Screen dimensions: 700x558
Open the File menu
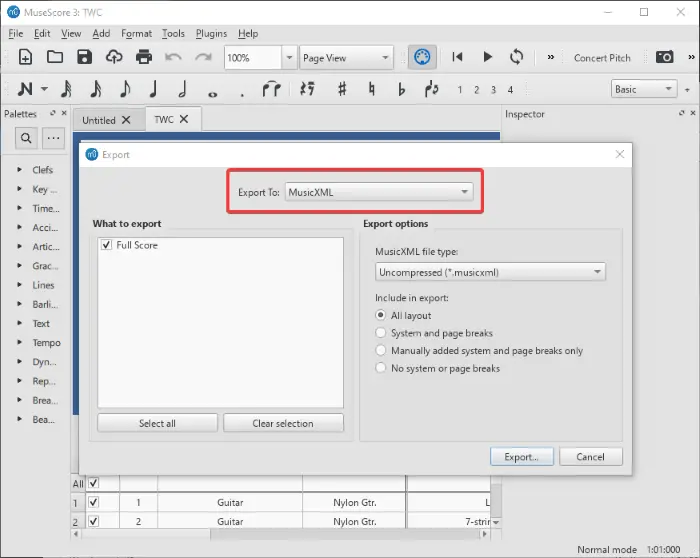tap(15, 33)
